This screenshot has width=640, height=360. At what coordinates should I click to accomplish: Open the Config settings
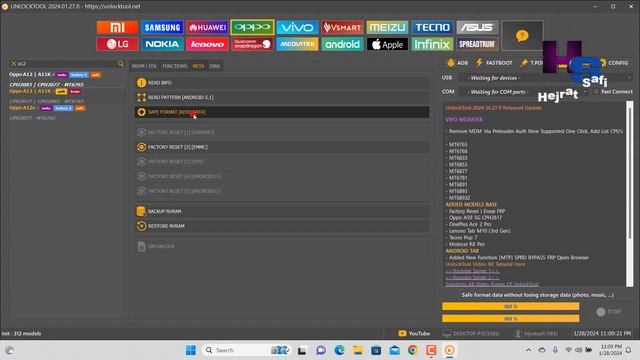click(x=614, y=63)
